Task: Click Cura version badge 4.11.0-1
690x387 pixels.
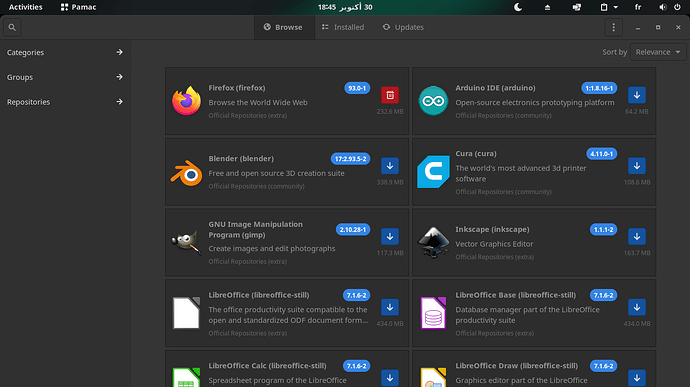Action: pos(602,154)
